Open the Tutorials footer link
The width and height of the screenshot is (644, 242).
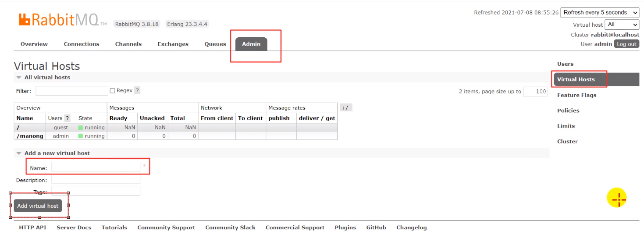click(x=114, y=228)
